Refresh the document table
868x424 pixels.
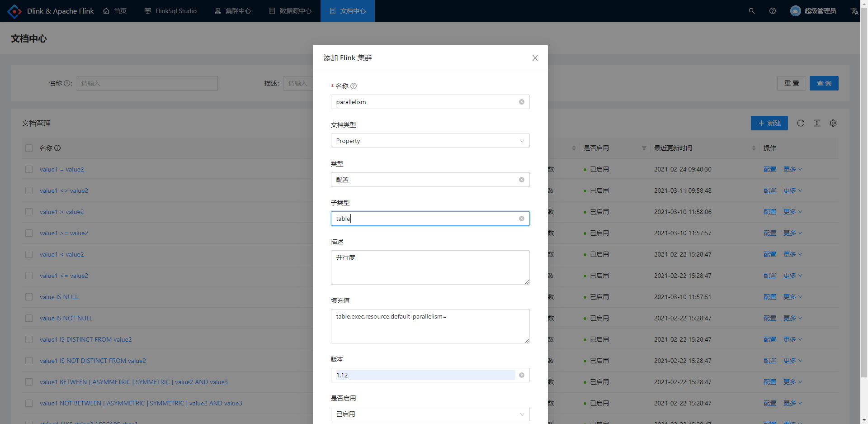(x=801, y=123)
